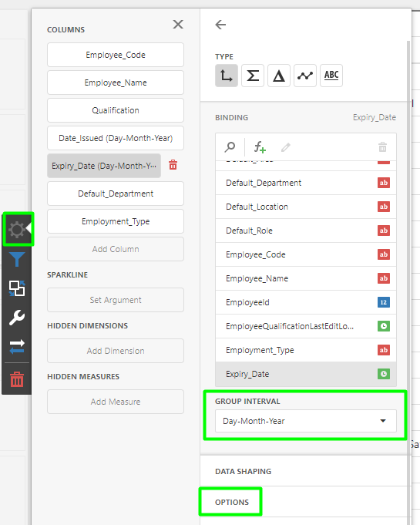The height and width of the screenshot is (525, 420).
Task: Click the edit pencil in binding toolbar
Action: coord(285,147)
